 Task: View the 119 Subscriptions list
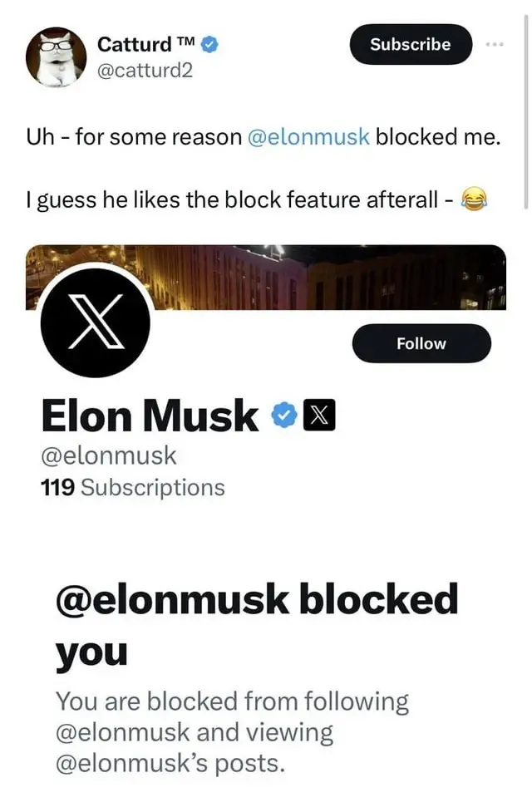coord(132,487)
